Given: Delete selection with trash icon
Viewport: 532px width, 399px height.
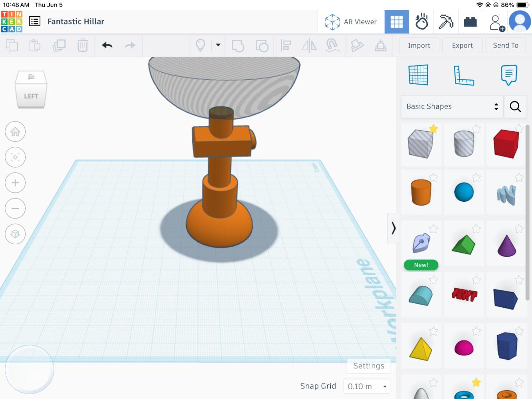Looking at the screenshot, I should (x=82, y=45).
